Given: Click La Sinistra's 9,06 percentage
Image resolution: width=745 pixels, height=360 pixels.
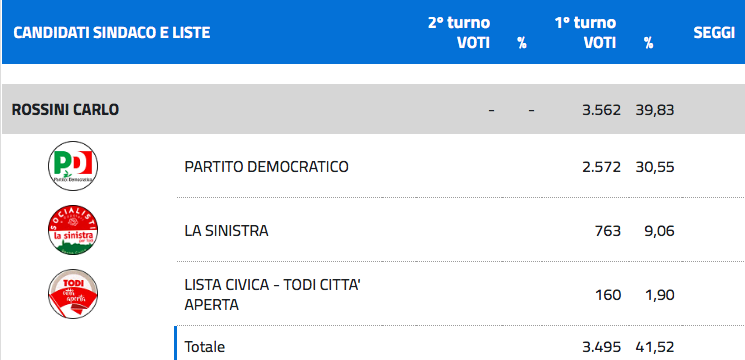Looking at the screenshot, I should (x=659, y=231).
